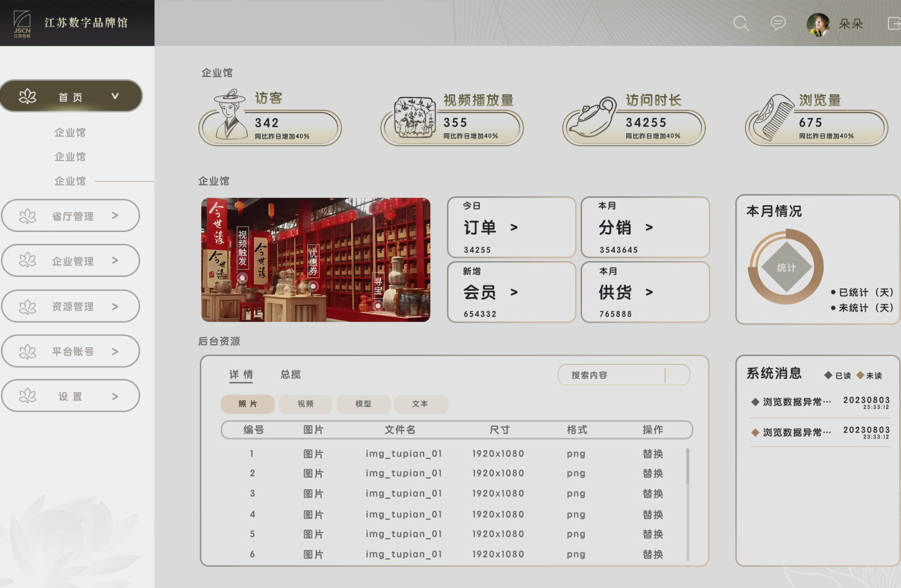This screenshot has width=901, height=588.
Task: Click the JSCN logo icon
Action: click(22, 23)
